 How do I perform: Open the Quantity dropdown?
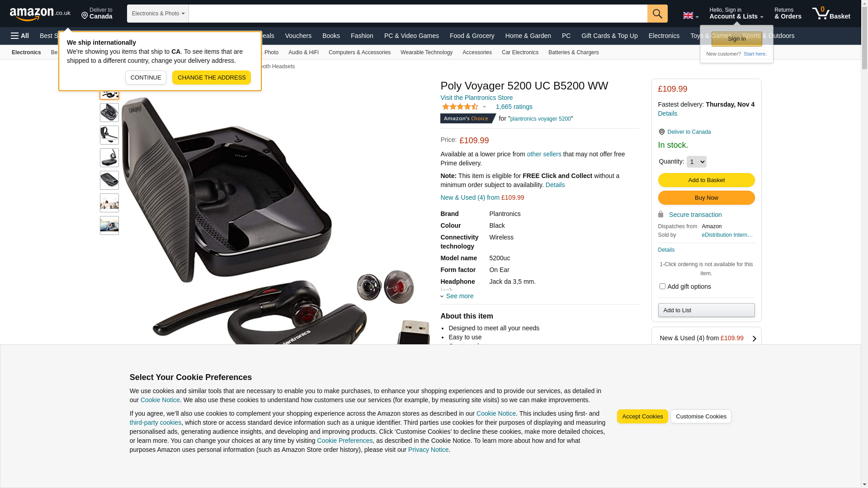pos(696,162)
